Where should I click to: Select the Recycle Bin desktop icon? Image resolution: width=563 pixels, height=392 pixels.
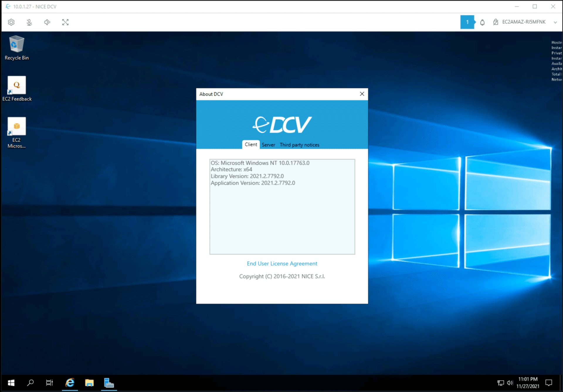pyautogui.click(x=17, y=48)
